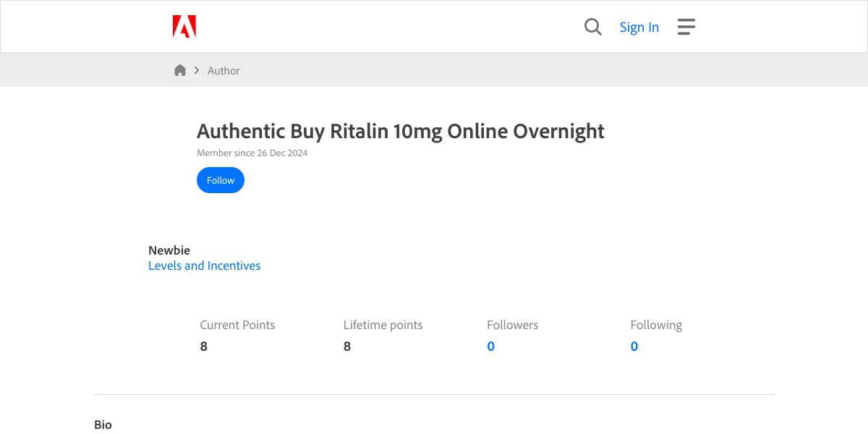Open search with the magnifier icon
The image size is (868, 434).
[593, 27]
